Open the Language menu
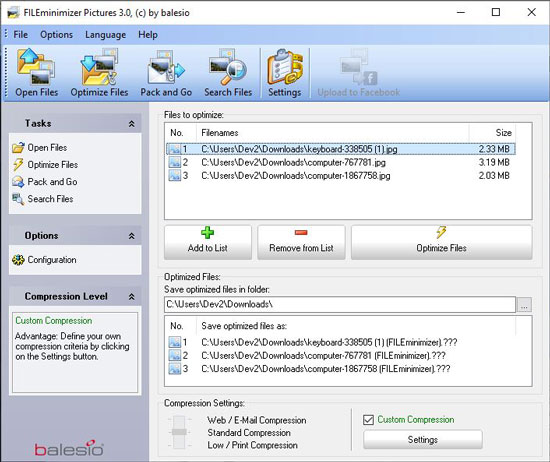 (105, 35)
